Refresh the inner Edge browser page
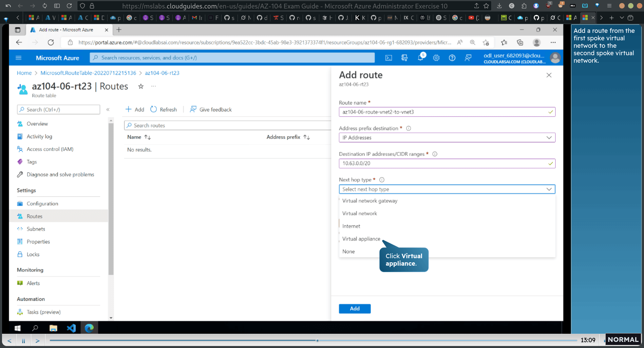Screen dimensions: 644x348 click(x=51, y=42)
